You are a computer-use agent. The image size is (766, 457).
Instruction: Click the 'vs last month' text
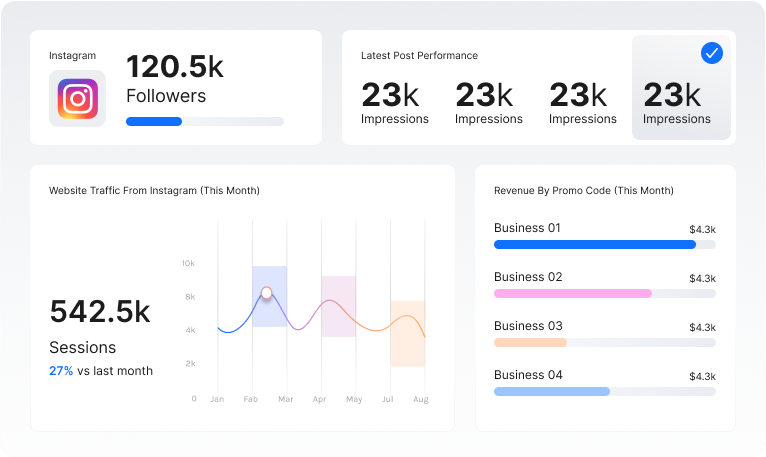click(x=115, y=371)
